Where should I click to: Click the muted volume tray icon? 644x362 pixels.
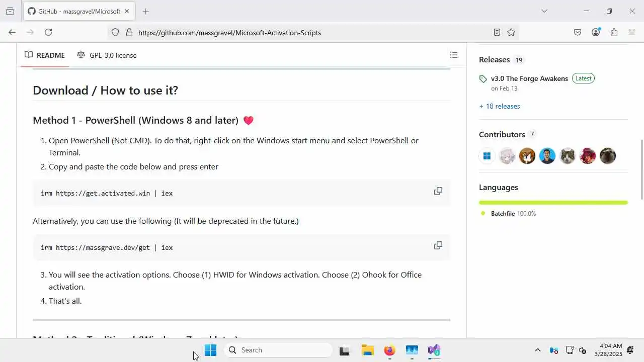pyautogui.click(x=583, y=350)
